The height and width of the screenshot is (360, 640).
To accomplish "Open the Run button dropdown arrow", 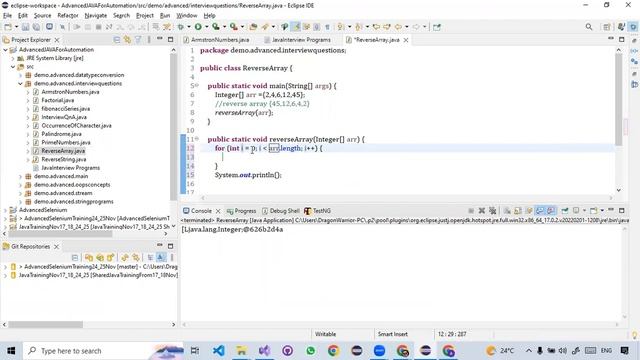I will tap(207, 27).
